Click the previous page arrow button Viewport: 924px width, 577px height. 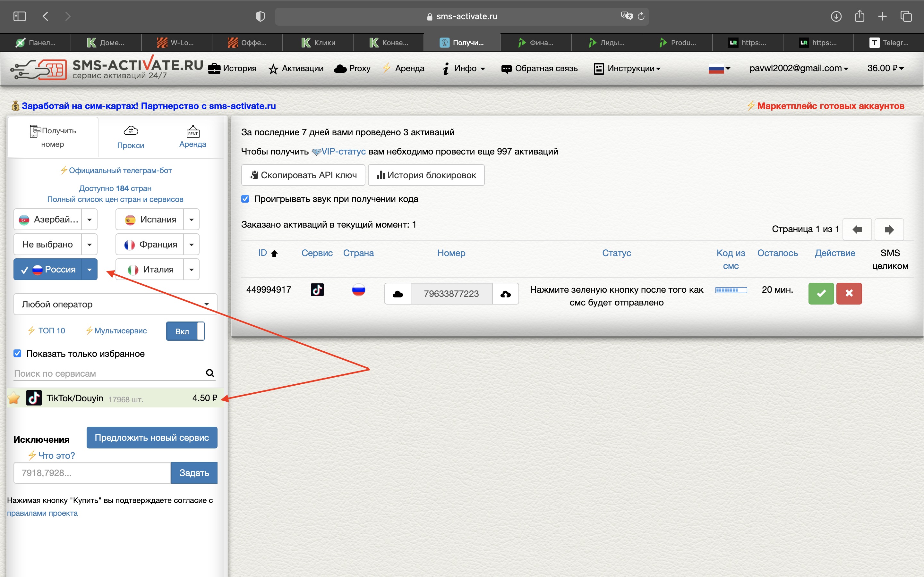[x=857, y=229]
